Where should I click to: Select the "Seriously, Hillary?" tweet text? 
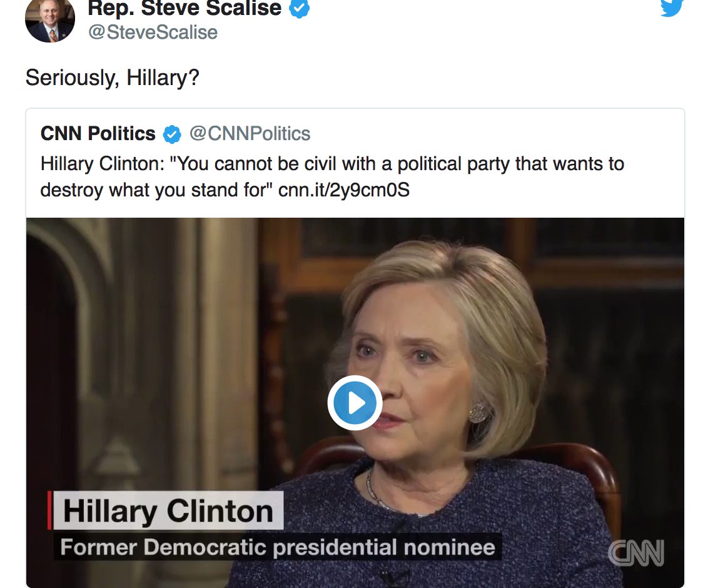[x=112, y=78]
